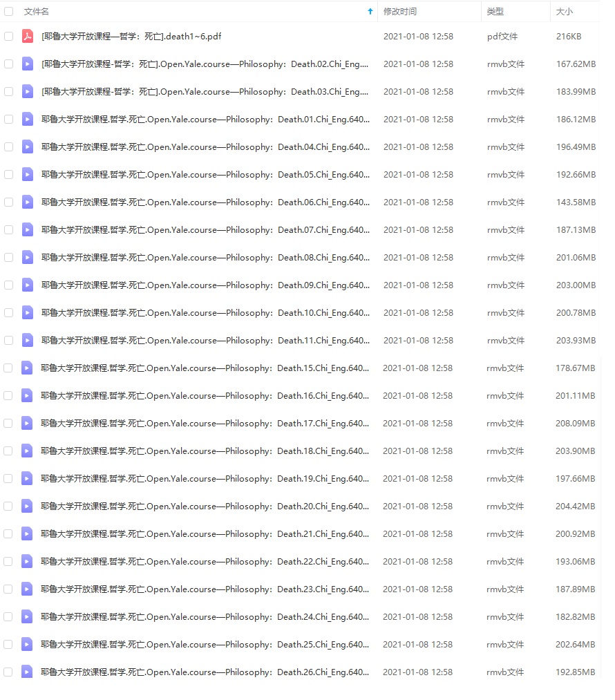Image resolution: width=615 pixels, height=700 pixels.
Task: Check the box for Death.10 file
Action: (x=8, y=313)
